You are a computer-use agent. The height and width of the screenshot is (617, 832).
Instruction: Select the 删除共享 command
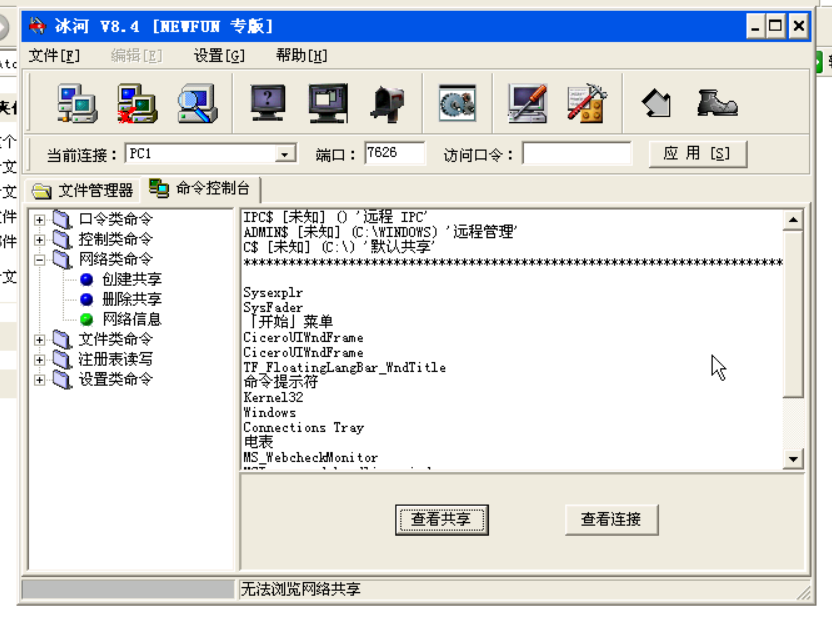coord(132,299)
